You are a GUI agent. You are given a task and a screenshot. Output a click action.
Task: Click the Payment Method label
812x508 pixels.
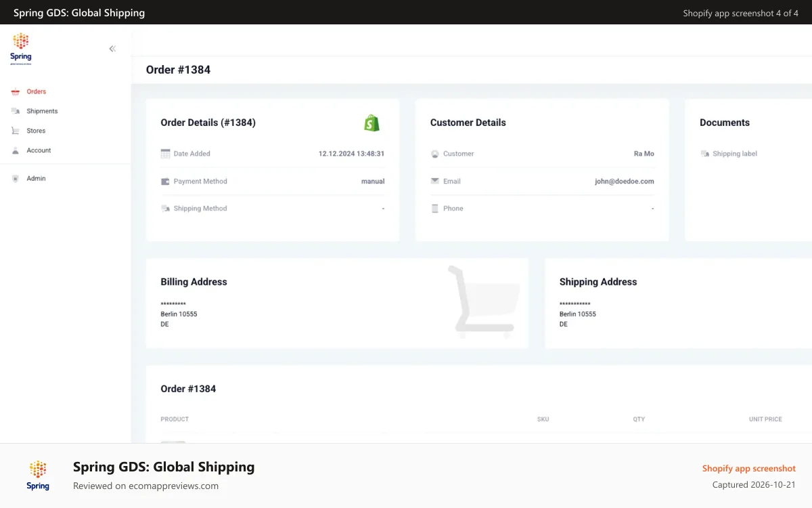[x=200, y=182]
